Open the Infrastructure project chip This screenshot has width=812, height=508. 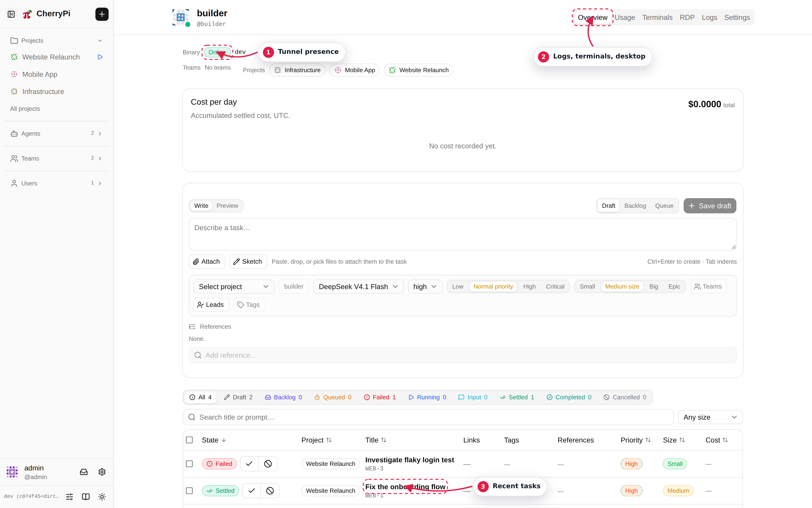[x=297, y=70]
